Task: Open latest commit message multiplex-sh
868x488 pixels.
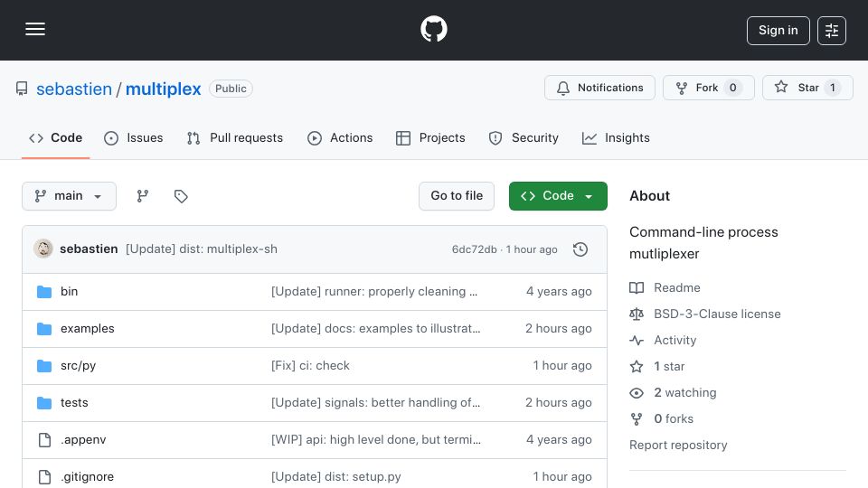Action: click(202, 249)
